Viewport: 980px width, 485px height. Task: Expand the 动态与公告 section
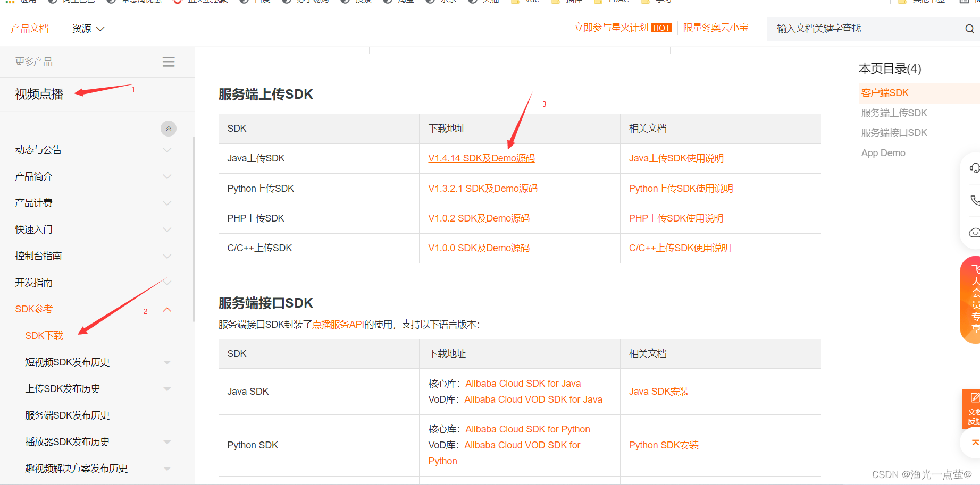pos(167,150)
